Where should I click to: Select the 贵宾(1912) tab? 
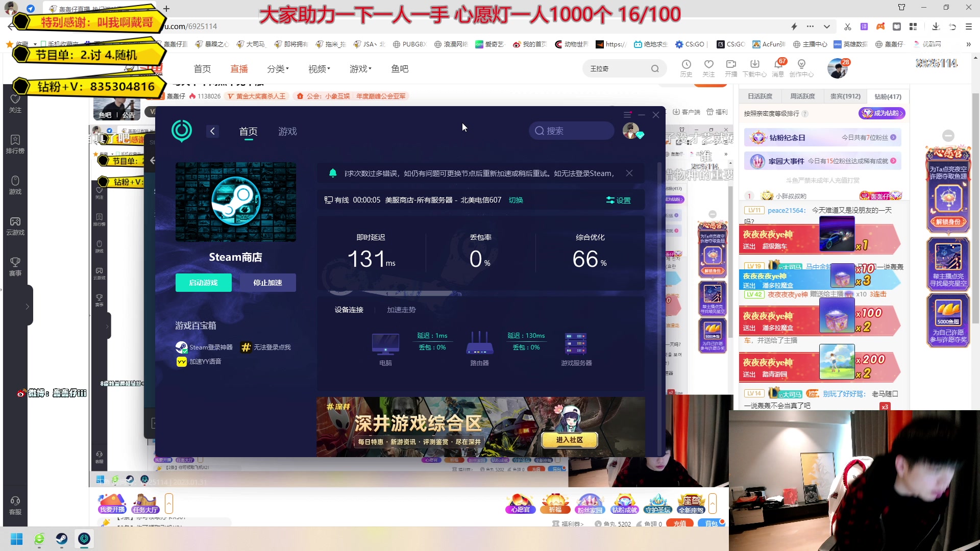point(845,96)
